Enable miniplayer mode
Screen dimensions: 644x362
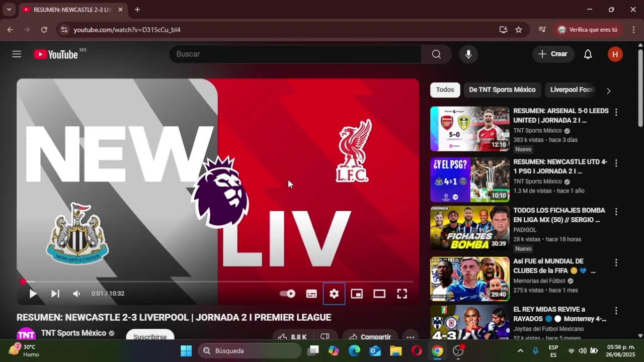tap(357, 294)
